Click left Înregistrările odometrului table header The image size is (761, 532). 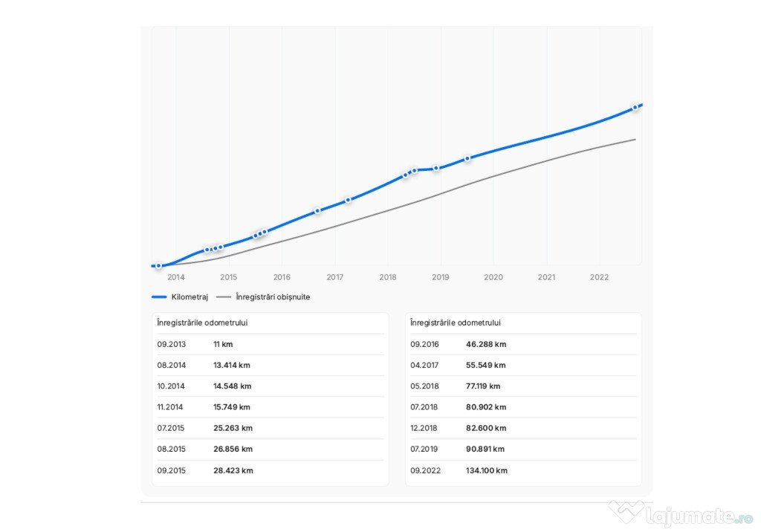coord(202,322)
